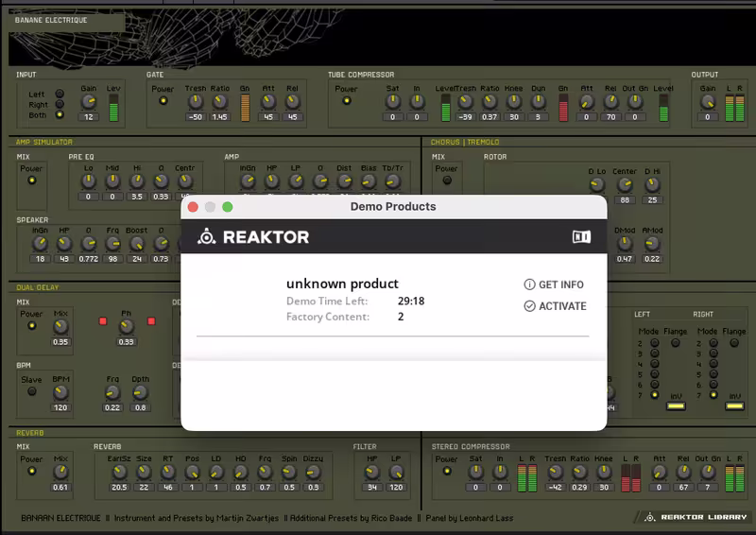Click the Speaker Boost knob
This screenshot has width=756, height=535.
pyautogui.click(x=137, y=244)
